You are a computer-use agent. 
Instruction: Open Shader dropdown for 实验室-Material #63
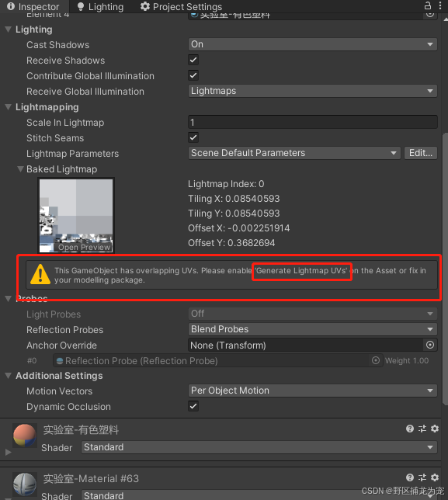click(x=259, y=495)
